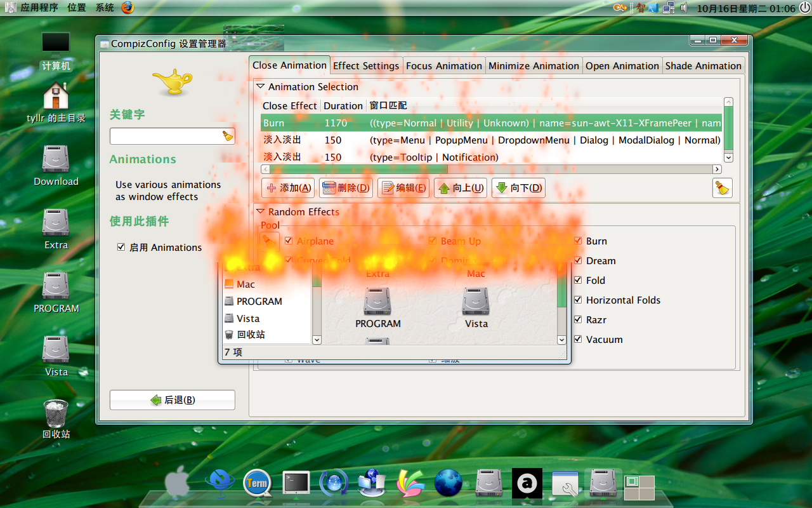
Task: Launch Firefox from the top panel
Action: coord(128,8)
